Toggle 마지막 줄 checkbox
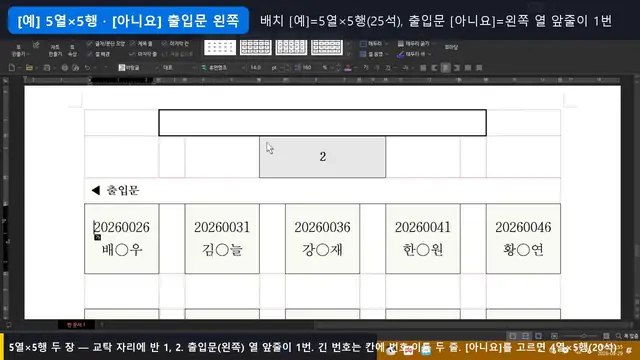 132,54
